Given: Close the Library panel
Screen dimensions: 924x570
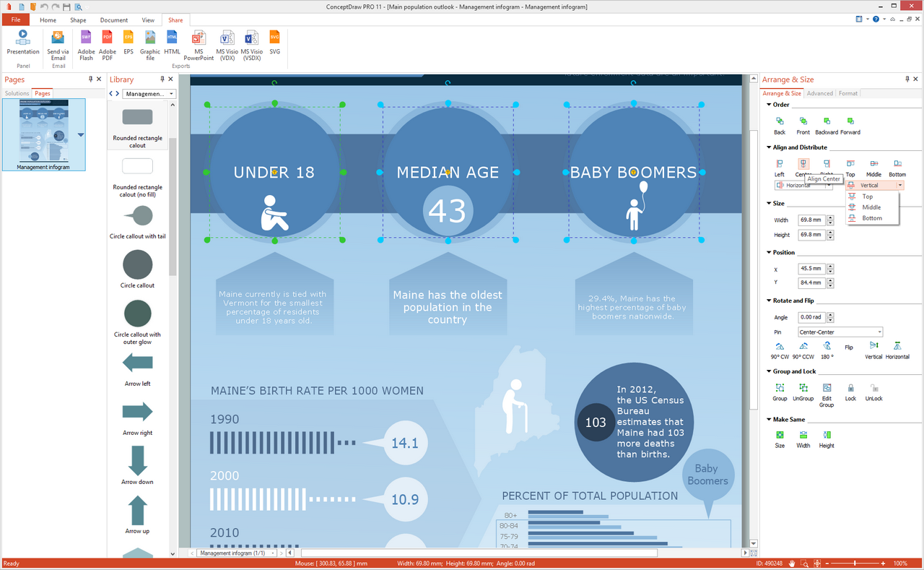Looking at the screenshot, I should tap(170, 79).
